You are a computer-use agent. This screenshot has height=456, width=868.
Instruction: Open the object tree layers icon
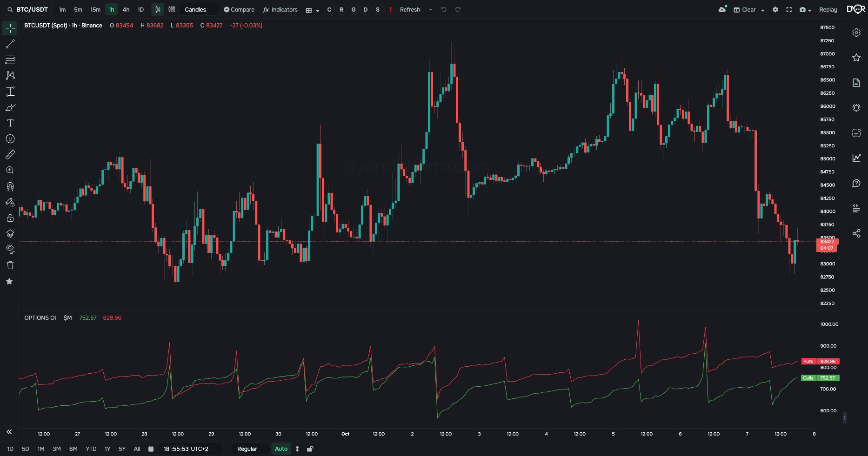click(10, 234)
